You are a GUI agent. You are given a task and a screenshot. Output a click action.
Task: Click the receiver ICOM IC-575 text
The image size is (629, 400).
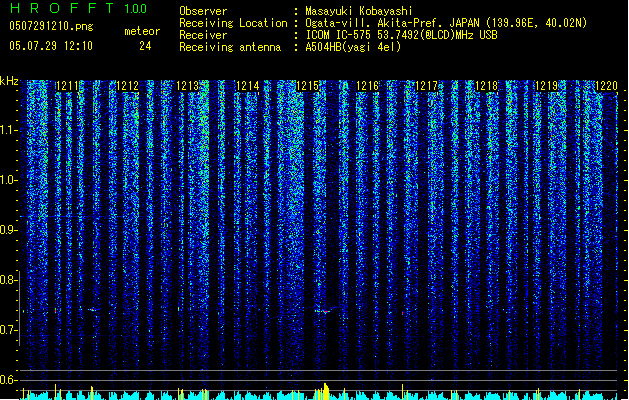pyautogui.click(x=401, y=35)
